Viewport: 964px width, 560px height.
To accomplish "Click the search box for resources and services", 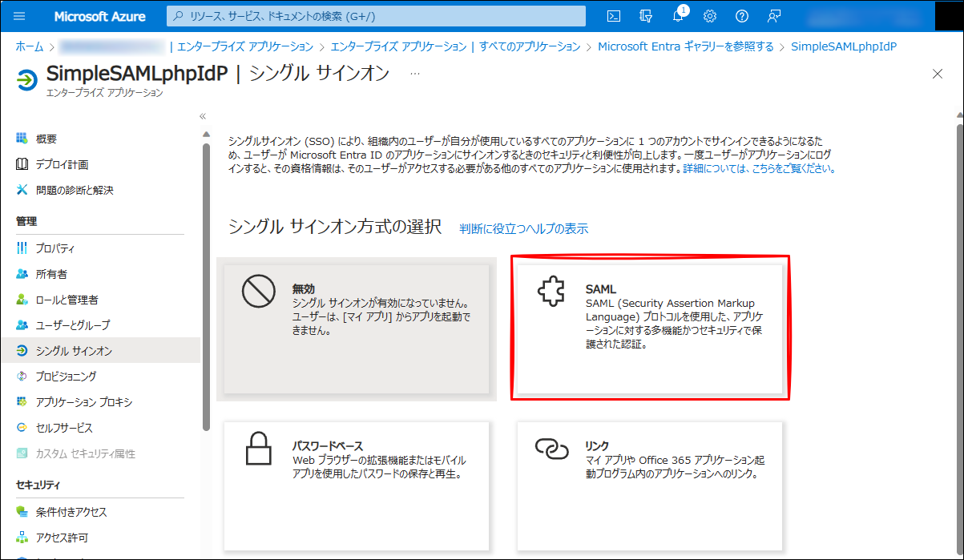I will click(x=377, y=16).
